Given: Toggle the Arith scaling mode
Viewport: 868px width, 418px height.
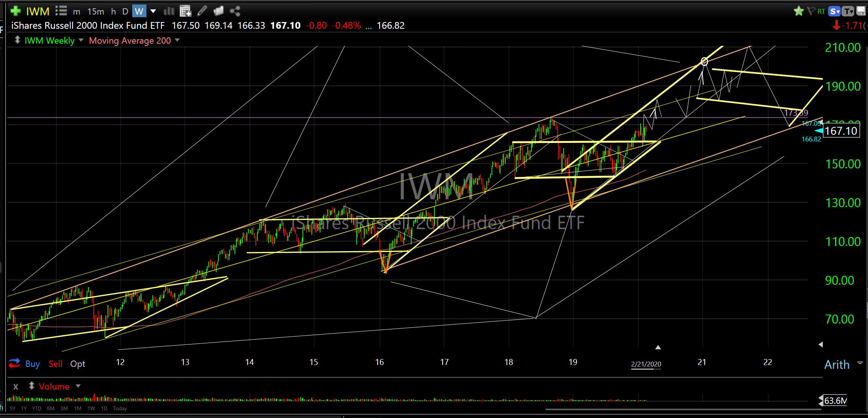Looking at the screenshot, I should [x=837, y=365].
